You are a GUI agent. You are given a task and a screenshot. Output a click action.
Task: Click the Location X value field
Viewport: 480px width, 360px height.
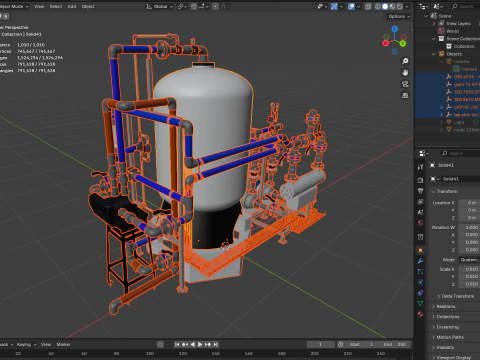[x=469, y=203]
